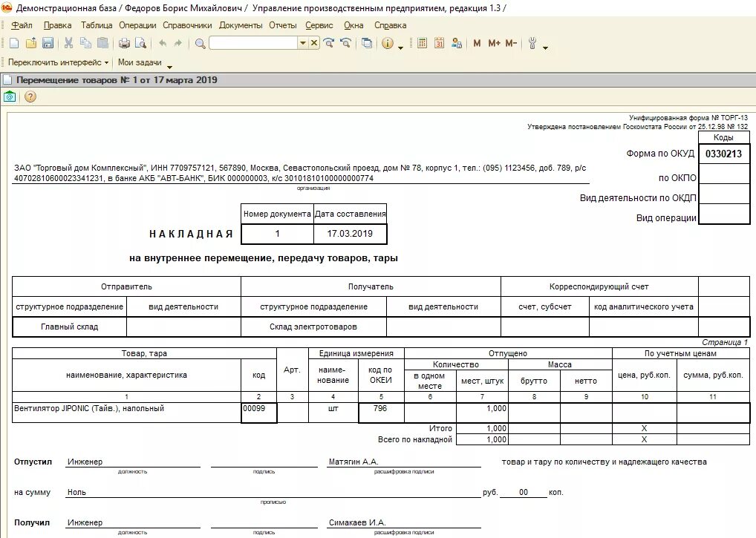Open print preview icon
Viewport: 756px width, 538px height.
(x=141, y=43)
